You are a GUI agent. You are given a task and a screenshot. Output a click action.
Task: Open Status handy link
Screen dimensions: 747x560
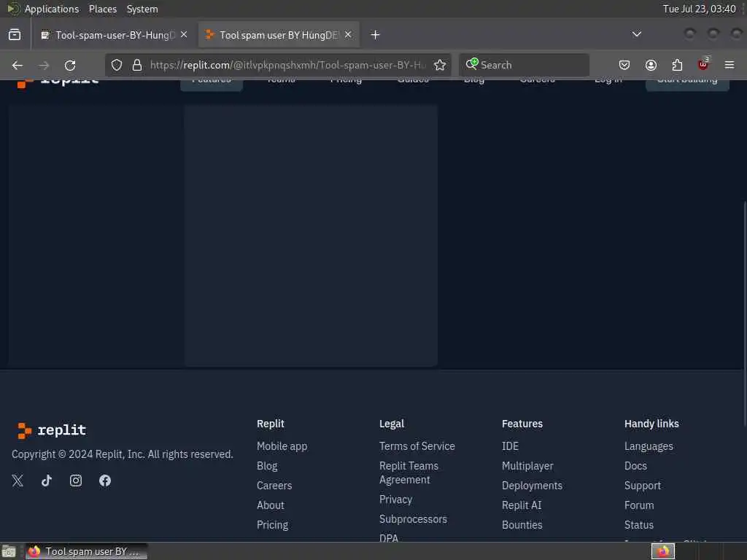(639, 525)
